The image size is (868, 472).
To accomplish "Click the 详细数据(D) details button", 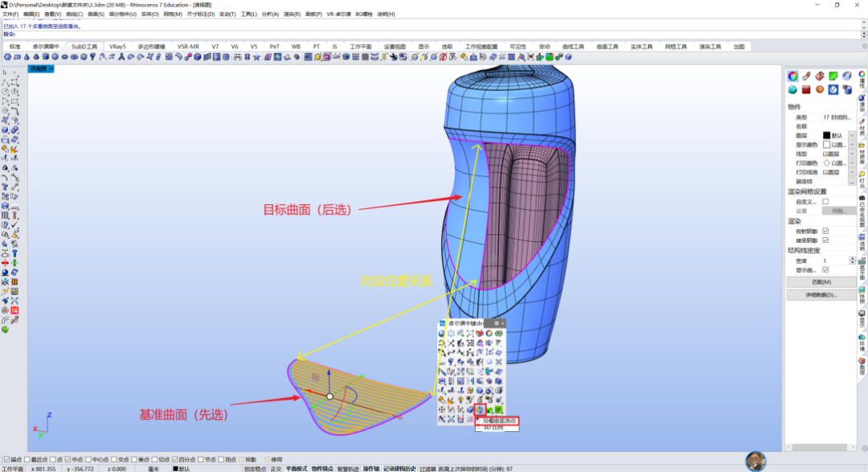I will (x=821, y=295).
